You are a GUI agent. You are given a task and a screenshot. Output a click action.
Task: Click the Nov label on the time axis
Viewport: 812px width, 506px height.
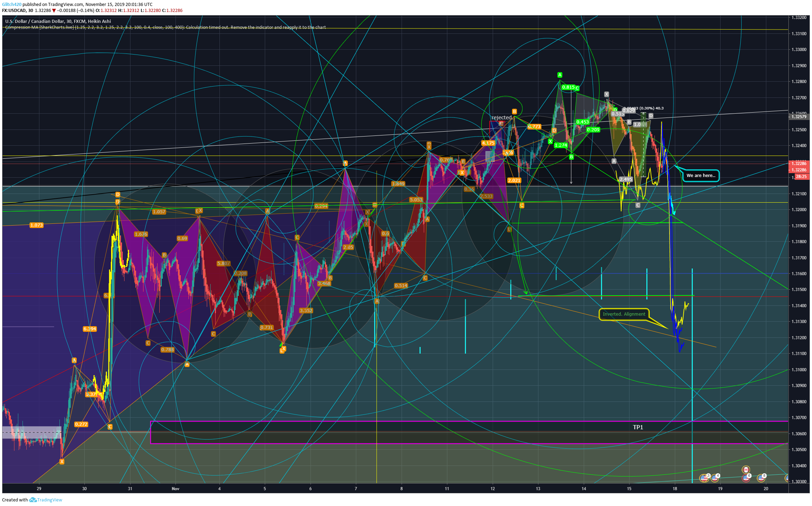click(x=175, y=489)
